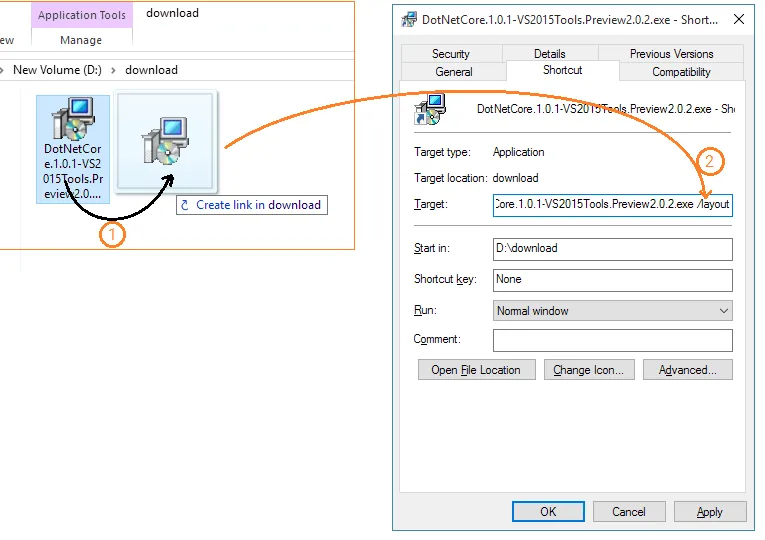Click New Volume (D:) in address bar
Image resolution: width=765 pixels, height=540 pixels.
pyautogui.click(x=58, y=70)
